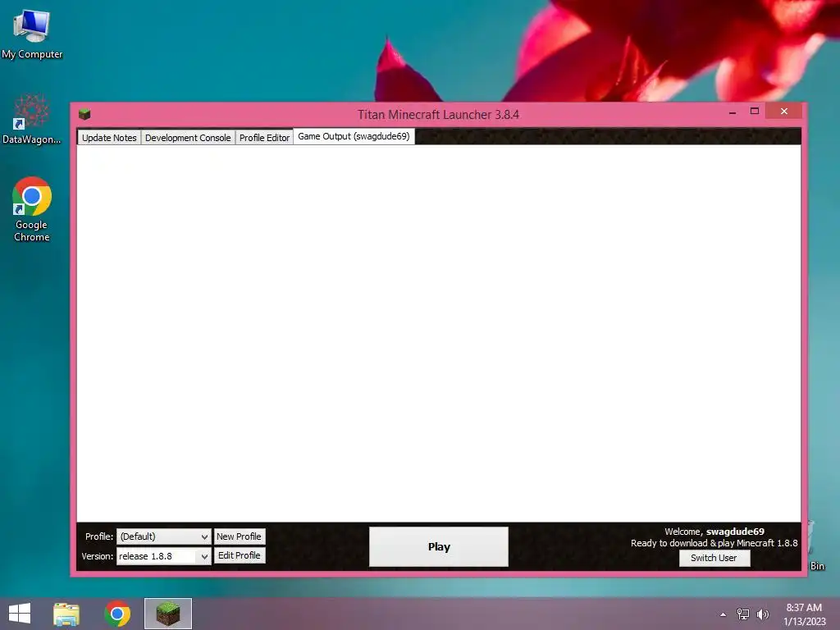The image size is (840, 630).
Task: Close the Titan Minecraft Launcher window
Action: click(783, 111)
